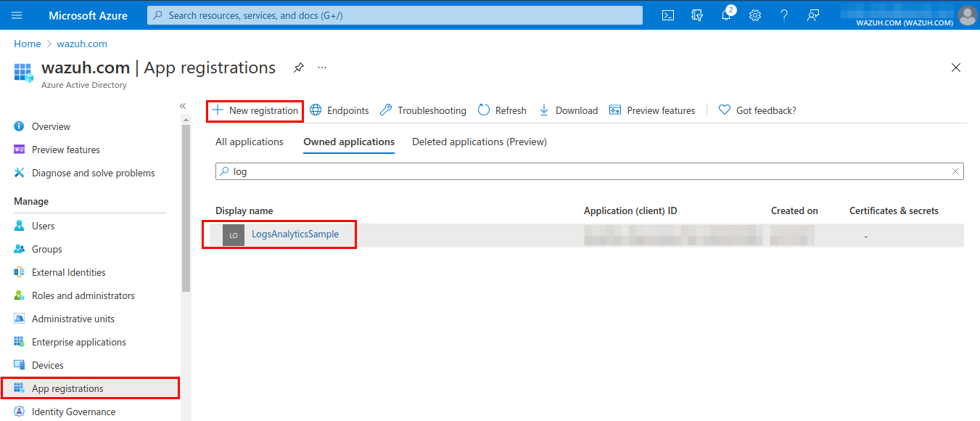Open Directories and subscriptions filter icon

click(x=697, y=15)
